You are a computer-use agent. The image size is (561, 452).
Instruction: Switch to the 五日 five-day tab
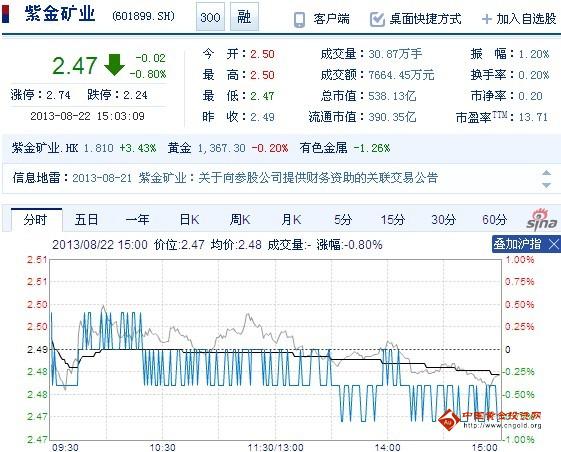tap(86, 220)
